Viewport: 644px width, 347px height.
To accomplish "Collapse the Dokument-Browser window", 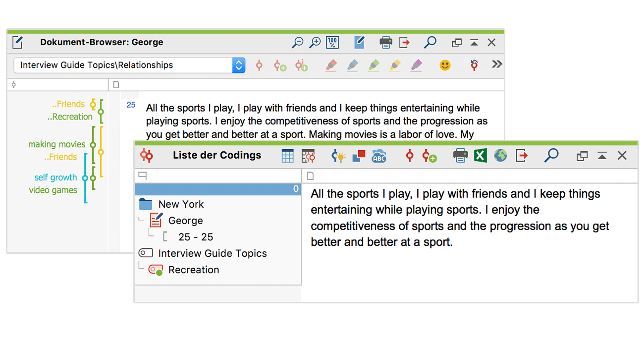I will (474, 43).
